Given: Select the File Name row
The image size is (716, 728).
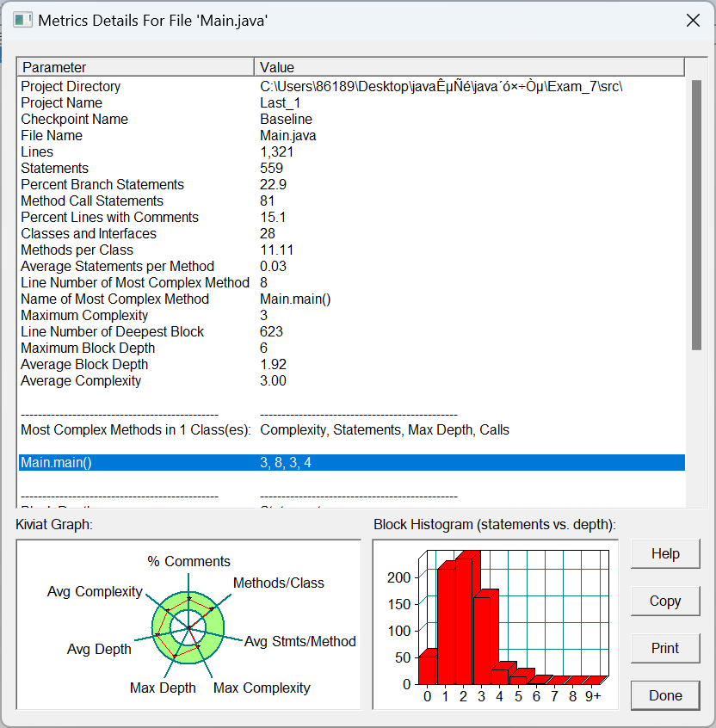Looking at the screenshot, I should click(351, 136).
